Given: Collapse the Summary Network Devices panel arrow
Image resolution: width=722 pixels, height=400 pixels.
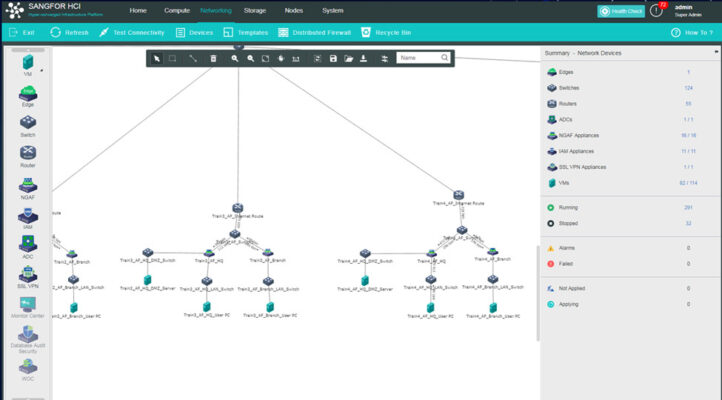Looking at the screenshot, I should click(716, 52).
